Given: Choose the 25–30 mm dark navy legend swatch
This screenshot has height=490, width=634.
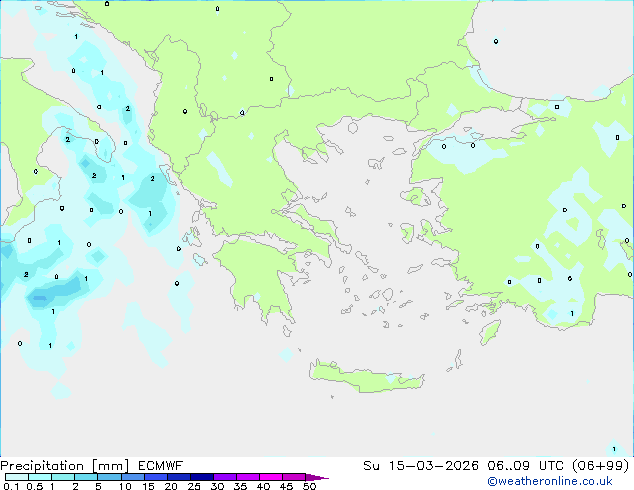Looking at the screenshot, I should click(x=202, y=477).
